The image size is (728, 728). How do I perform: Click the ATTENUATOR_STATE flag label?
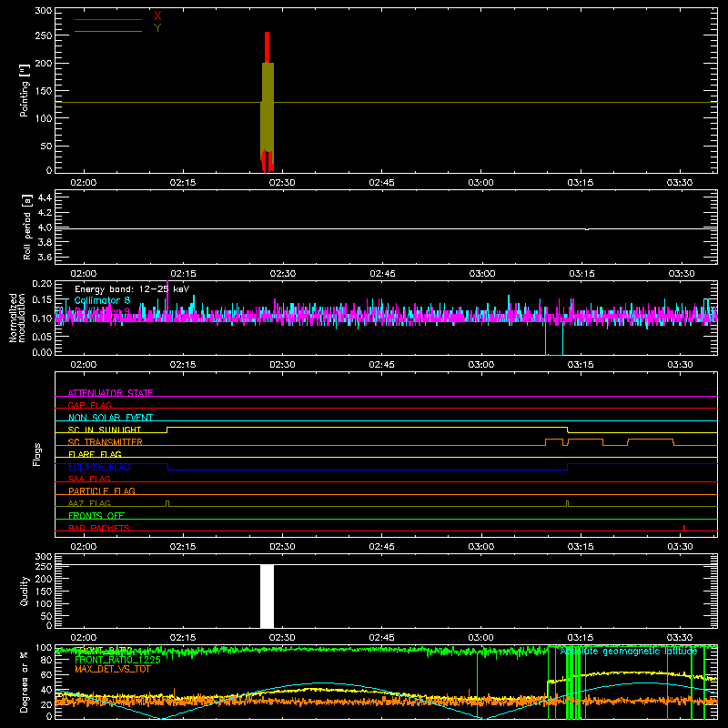[x=110, y=393]
